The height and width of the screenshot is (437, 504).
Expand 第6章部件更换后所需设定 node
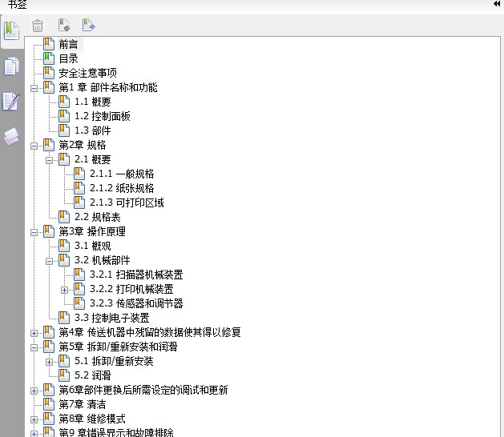click(34, 391)
